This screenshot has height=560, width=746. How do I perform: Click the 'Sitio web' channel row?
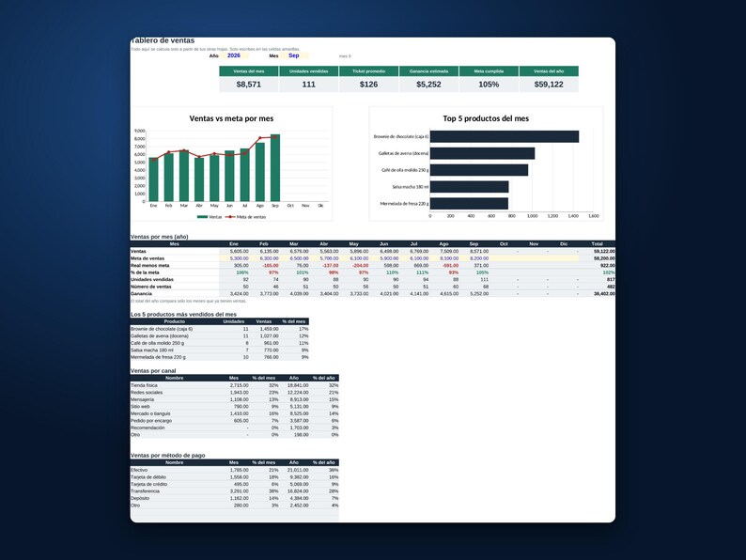tap(235, 407)
